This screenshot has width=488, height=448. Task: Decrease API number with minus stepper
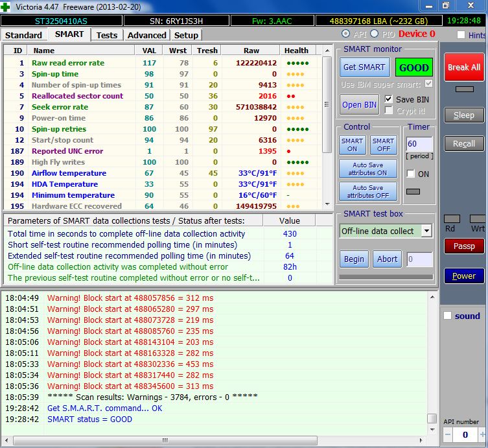(x=448, y=434)
